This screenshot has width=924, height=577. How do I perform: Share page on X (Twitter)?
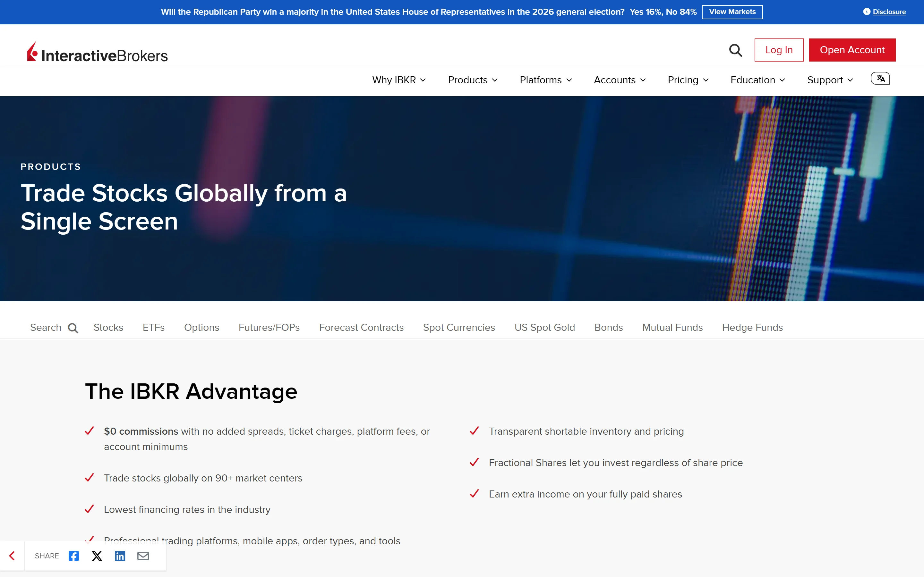click(97, 556)
